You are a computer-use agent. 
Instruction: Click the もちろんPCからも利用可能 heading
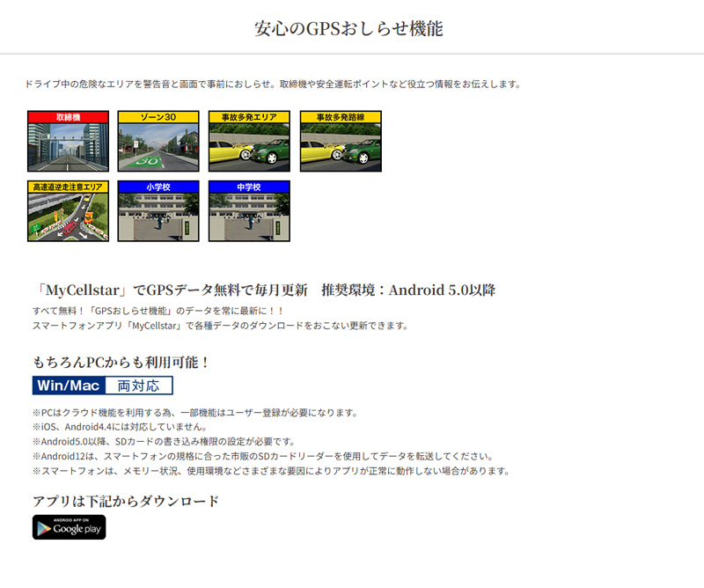121,362
